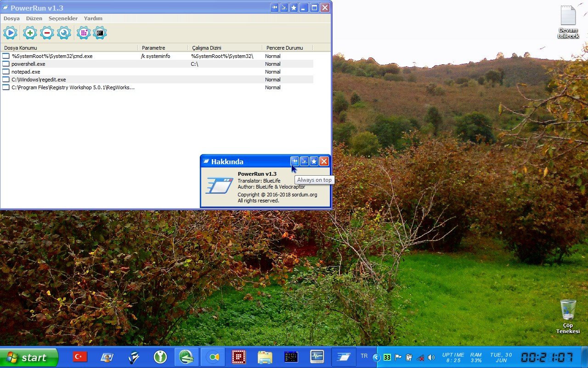Open the Çöp Tenekesi recycle bin
Image resolution: width=588 pixels, height=368 pixels.
click(x=568, y=317)
